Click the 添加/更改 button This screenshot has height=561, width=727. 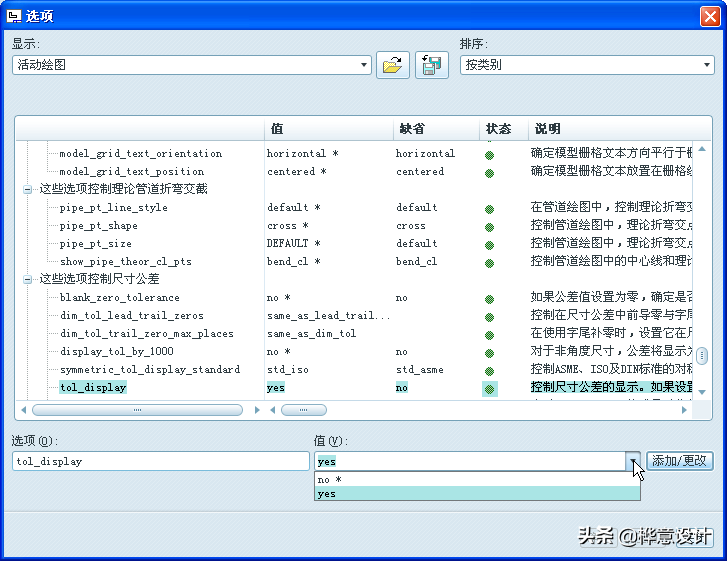coord(679,461)
